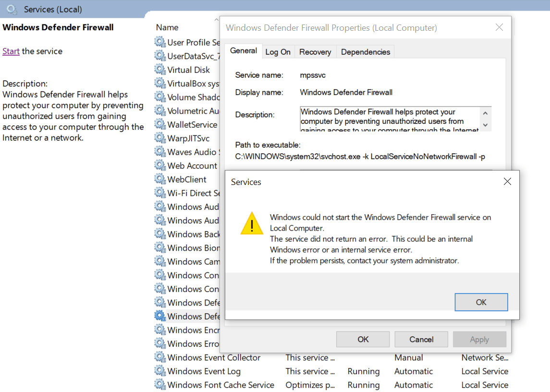Click the Virtual Disk service gear icon

tap(160, 70)
